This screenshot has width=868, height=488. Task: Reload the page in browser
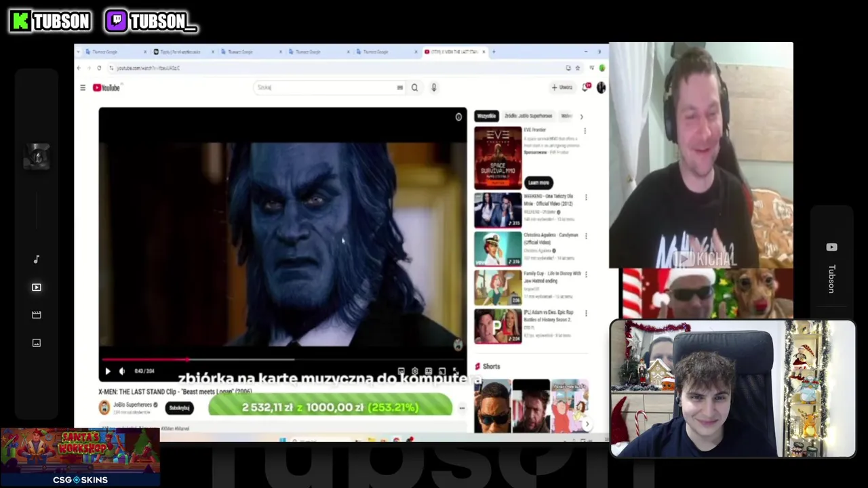[x=99, y=68]
